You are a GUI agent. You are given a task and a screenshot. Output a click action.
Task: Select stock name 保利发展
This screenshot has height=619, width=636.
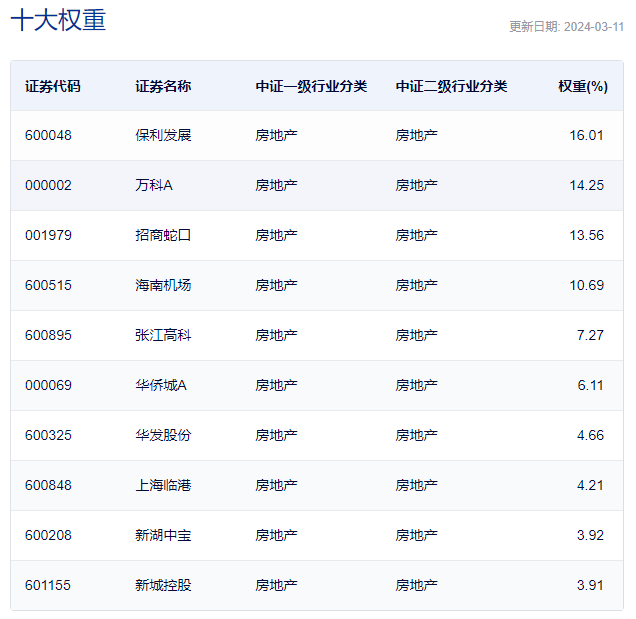[x=163, y=135]
